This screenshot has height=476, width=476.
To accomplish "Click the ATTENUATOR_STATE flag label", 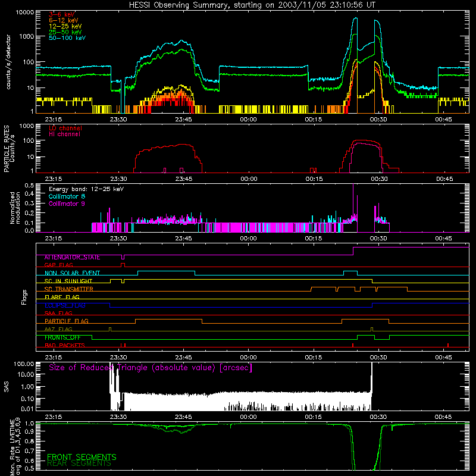I will (x=72, y=258).
